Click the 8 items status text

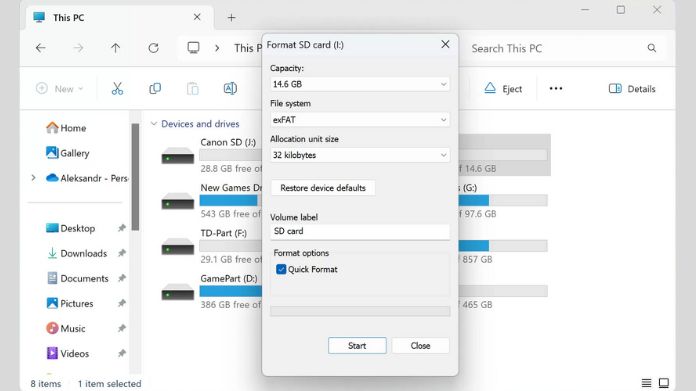46,383
